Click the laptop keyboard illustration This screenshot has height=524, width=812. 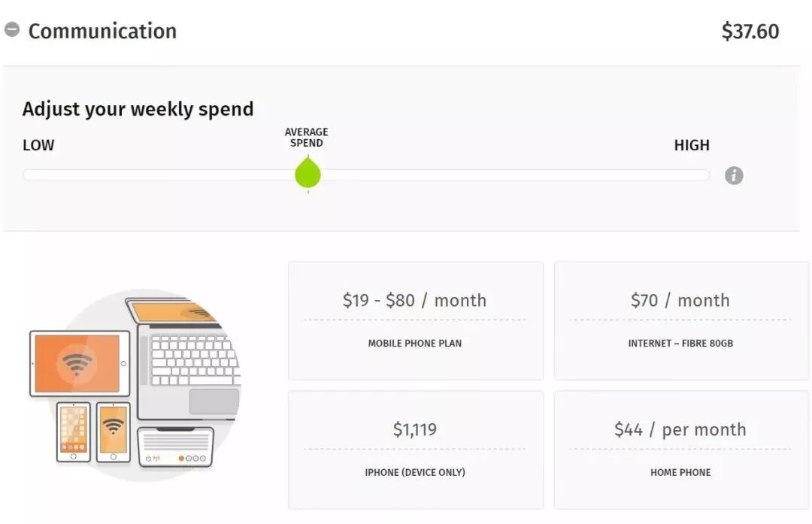194,359
